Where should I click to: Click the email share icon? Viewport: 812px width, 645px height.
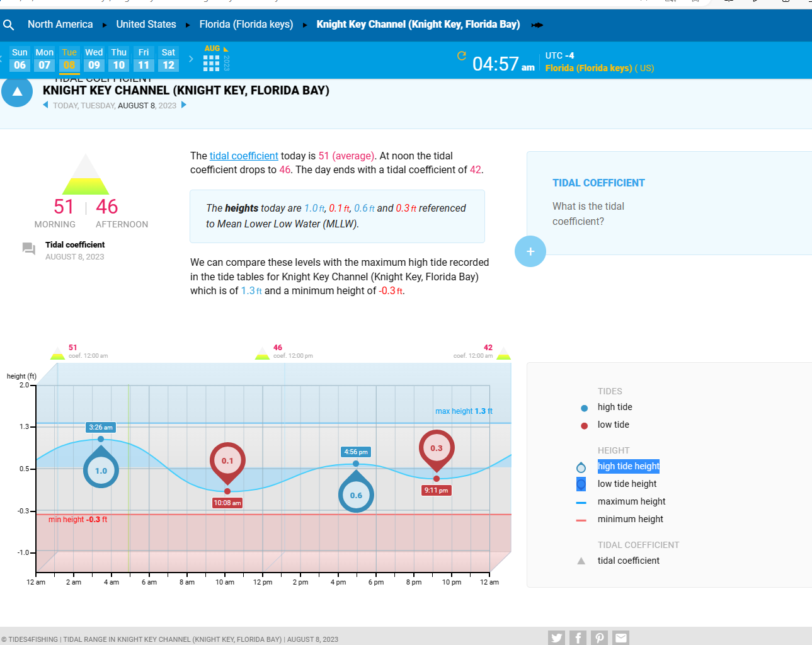pos(620,637)
